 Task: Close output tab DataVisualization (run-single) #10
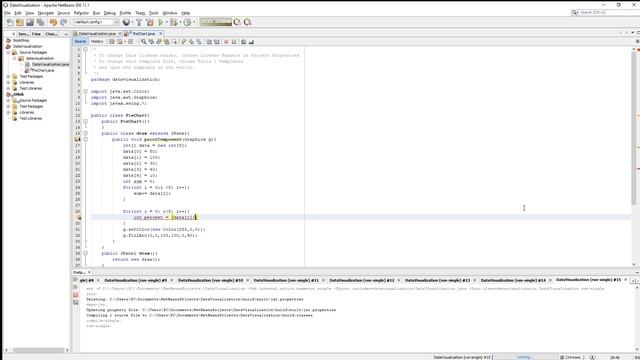[x=247, y=280]
